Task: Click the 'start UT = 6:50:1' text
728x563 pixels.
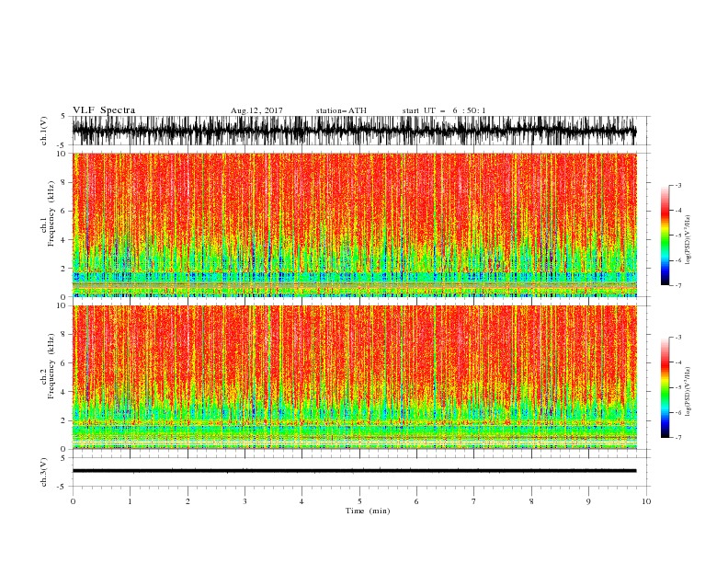Action: click(444, 110)
